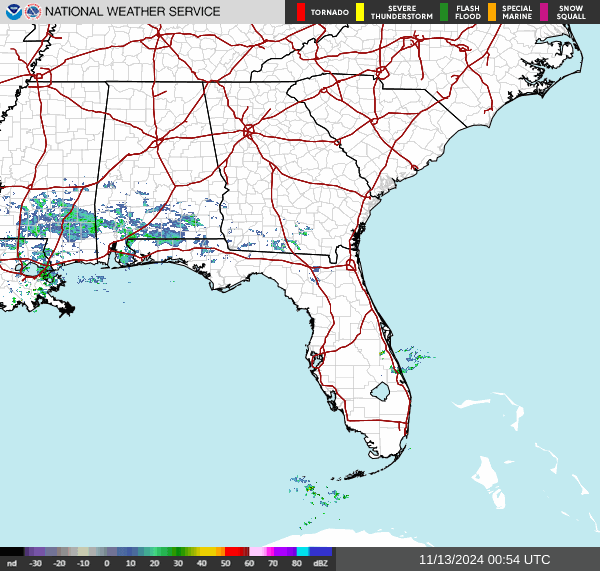Click the 50 value on dBZ scale
Image resolution: width=600 pixels, height=571 pixels.
pyautogui.click(x=225, y=563)
